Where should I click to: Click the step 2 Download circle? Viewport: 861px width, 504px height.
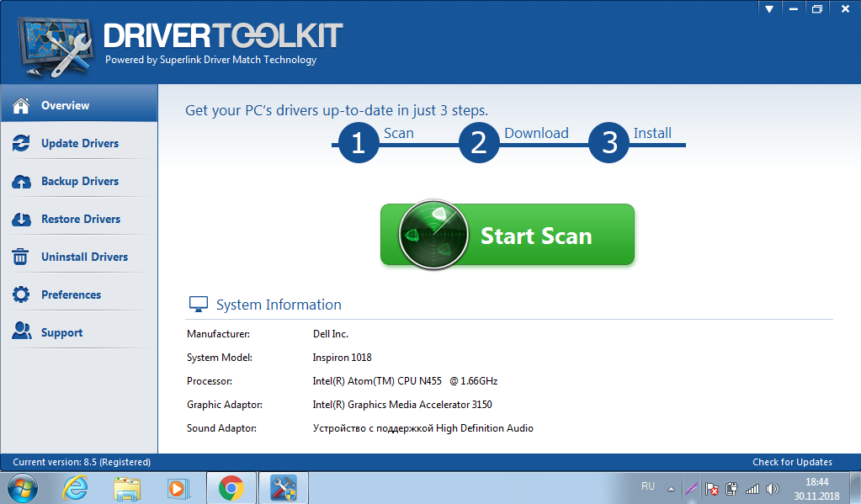[479, 143]
